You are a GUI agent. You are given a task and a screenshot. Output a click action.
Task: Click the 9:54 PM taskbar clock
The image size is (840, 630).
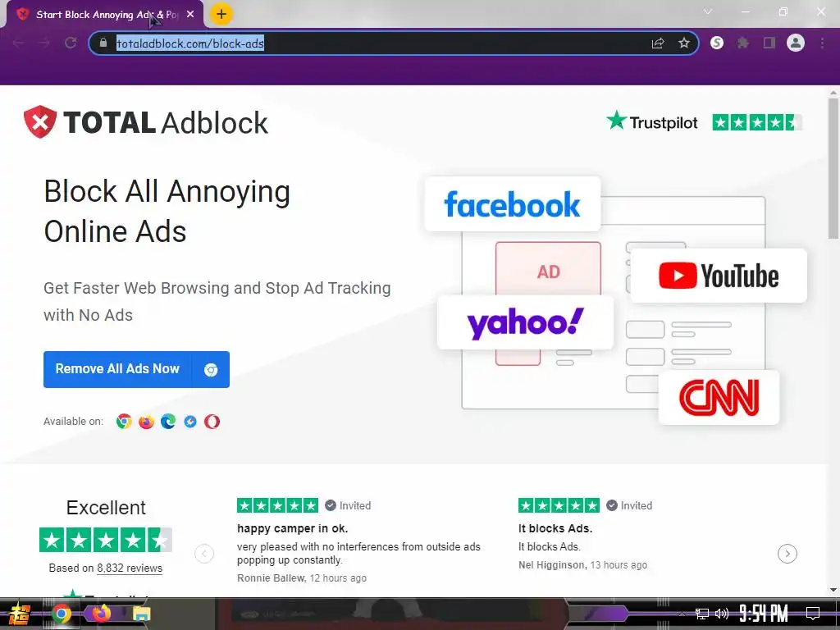tap(764, 613)
